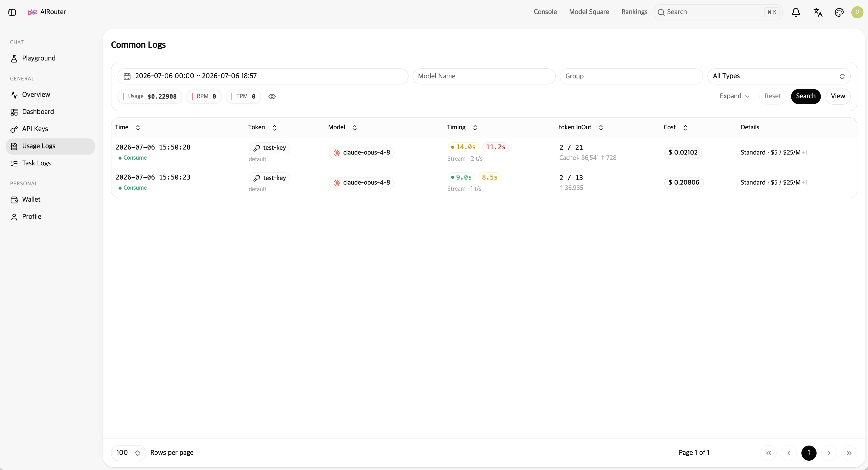Click the TPM 0 badge
This screenshot has height=470, width=868.
click(x=243, y=96)
